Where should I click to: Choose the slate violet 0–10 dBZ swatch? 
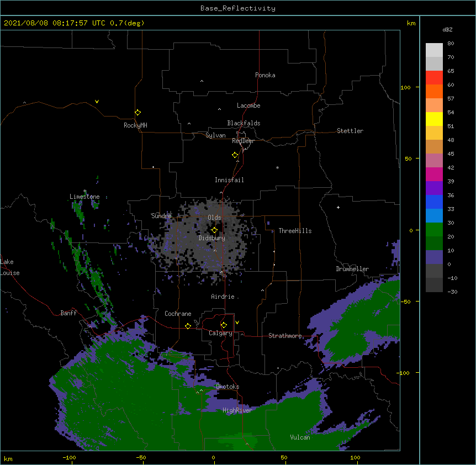coord(434,257)
